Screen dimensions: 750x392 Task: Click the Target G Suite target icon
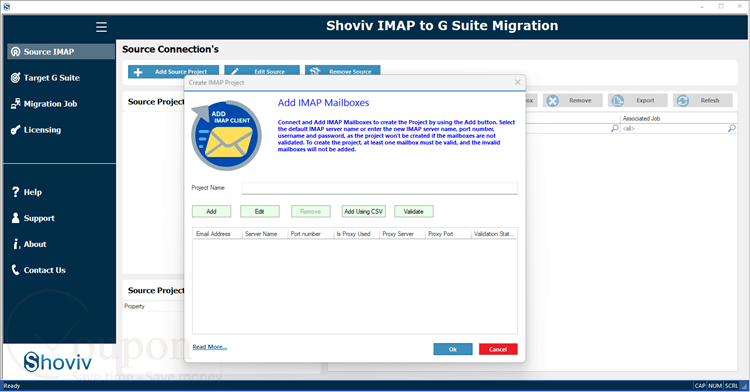[x=15, y=77]
